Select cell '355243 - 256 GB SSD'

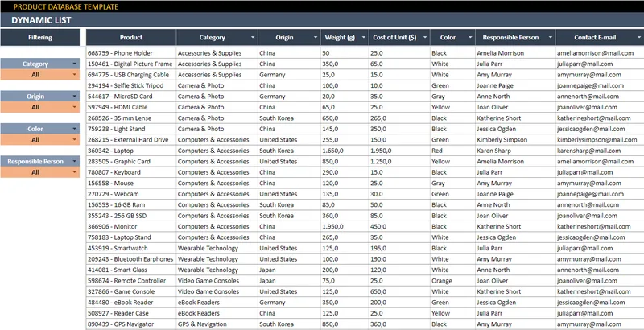[x=131, y=216]
